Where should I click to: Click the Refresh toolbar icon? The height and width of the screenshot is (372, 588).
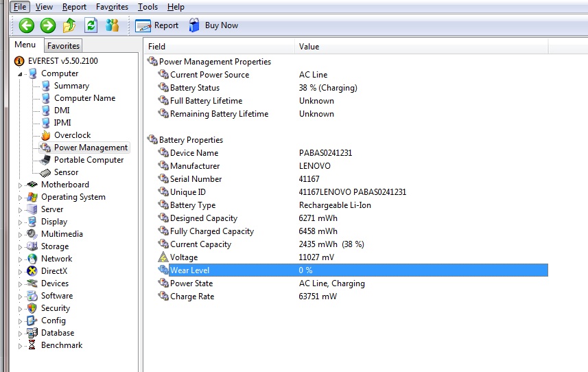pos(91,25)
